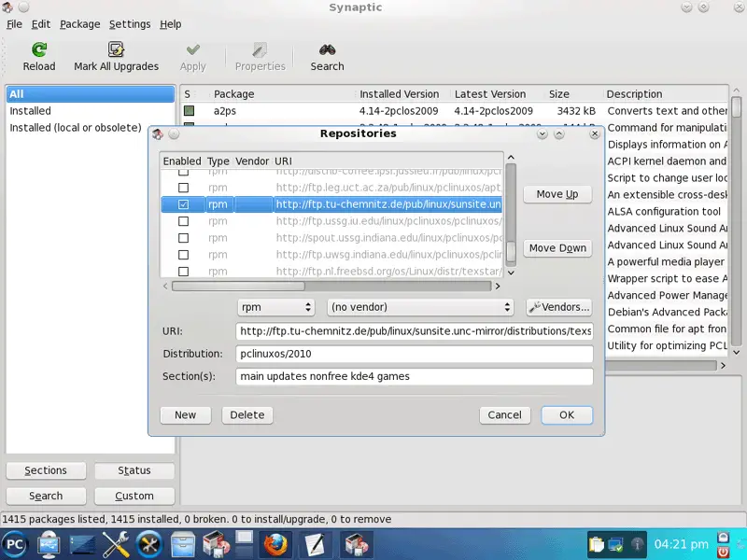Click the Custom filter button
This screenshot has height=560, width=747.
(x=134, y=497)
